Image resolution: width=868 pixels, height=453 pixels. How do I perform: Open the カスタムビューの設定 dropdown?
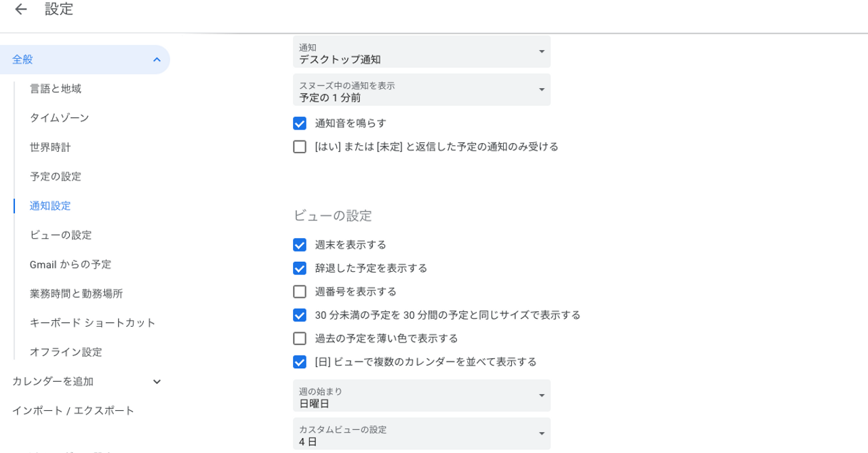pyautogui.click(x=421, y=435)
